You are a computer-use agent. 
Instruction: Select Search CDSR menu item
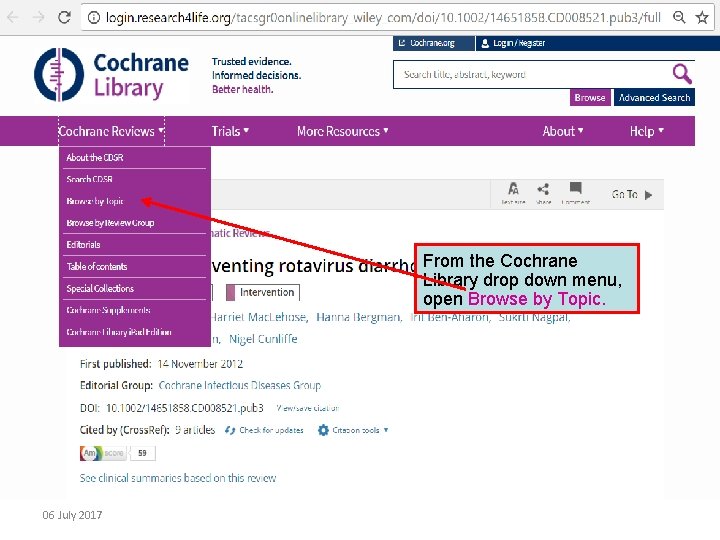pos(133,179)
